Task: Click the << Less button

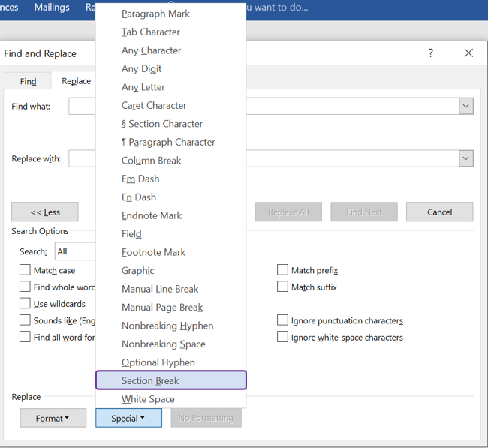Action: [45, 212]
